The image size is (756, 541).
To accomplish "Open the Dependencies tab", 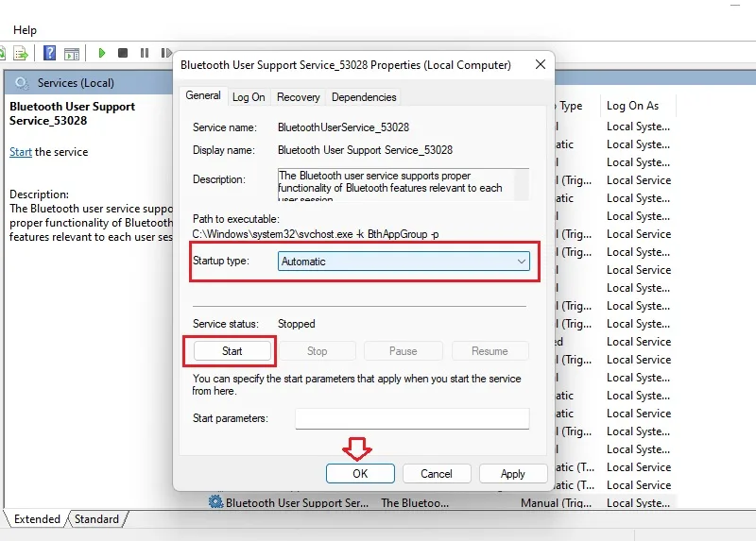I will (364, 97).
